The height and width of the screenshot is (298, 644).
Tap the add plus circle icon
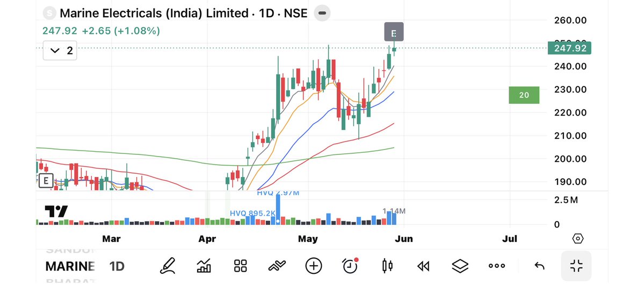click(x=313, y=266)
